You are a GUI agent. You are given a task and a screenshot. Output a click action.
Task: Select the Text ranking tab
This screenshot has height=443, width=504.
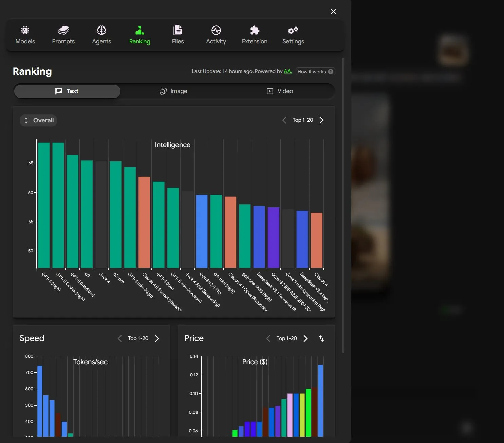click(67, 91)
